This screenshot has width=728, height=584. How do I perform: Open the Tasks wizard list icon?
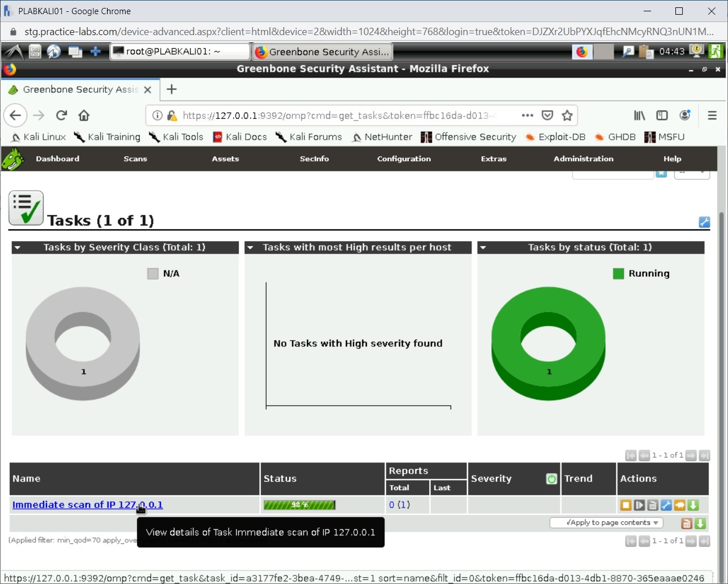tap(25, 208)
